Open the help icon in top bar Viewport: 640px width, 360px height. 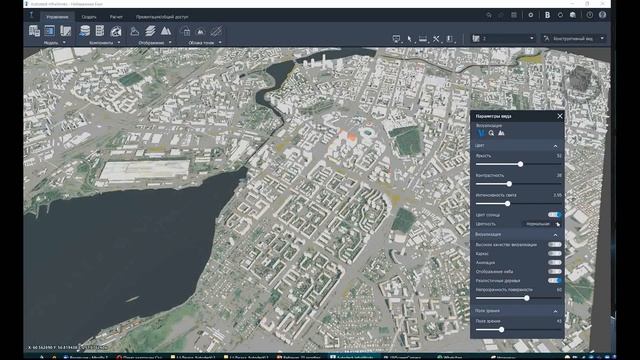point(590,15)
